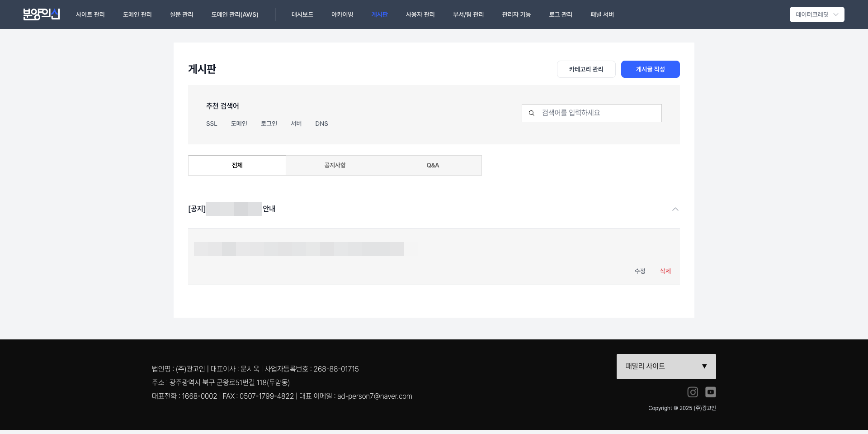Collapse the 공지 post with chevron

tap(675, 209)
